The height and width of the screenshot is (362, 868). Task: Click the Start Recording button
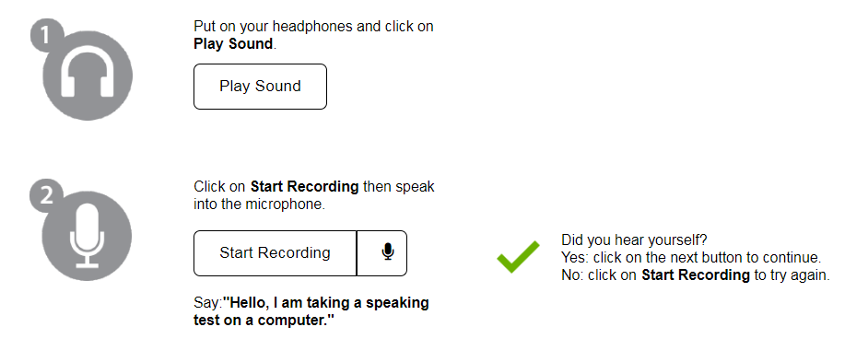(x=276, y=253)
